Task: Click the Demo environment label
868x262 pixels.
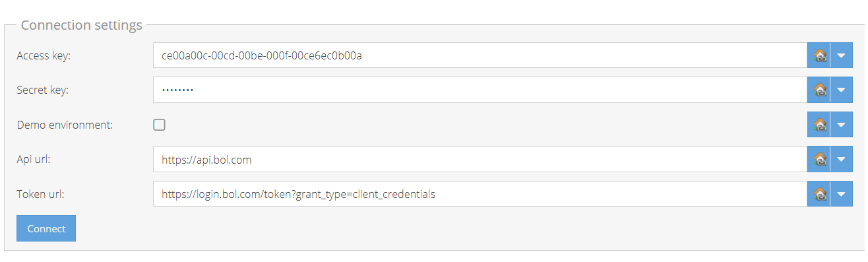Action: click(x=65, y=125)
